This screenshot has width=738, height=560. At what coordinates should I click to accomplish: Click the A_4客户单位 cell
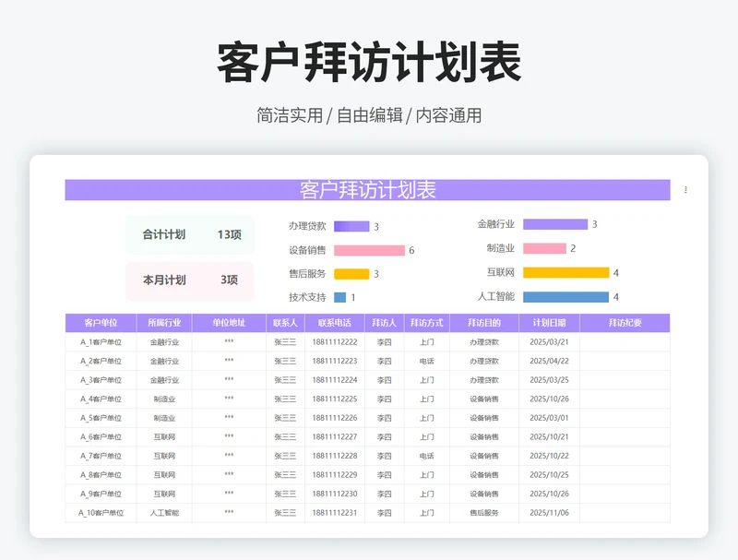(x=101, y=399)
